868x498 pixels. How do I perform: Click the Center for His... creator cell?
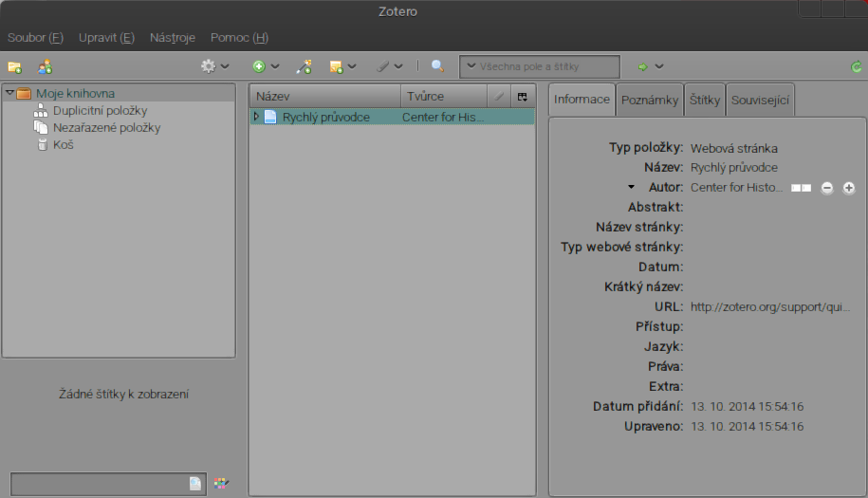tap(443, 117)
